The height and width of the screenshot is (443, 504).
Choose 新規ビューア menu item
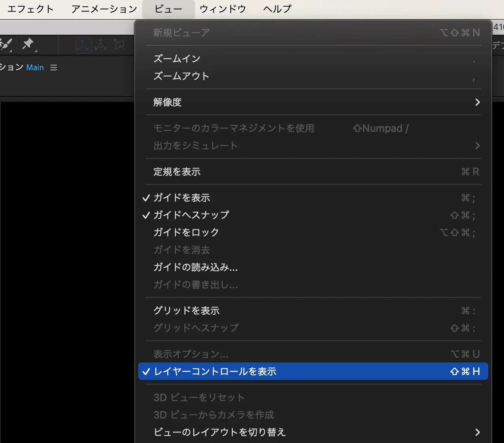tap(313, 33)
